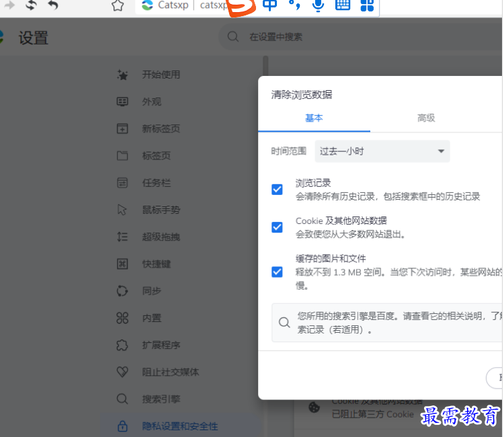Click the 同步 sync icon
The height and width of the screenshot is (437, 504).
[122, 291]
